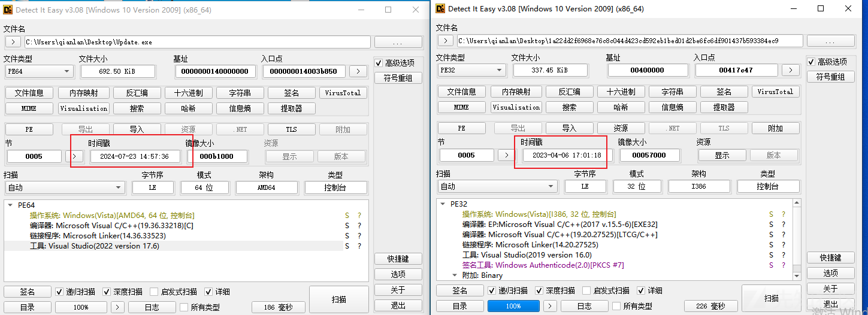Screen dimensions: 868x315
Task: Click arrow beside section count in right window
Action: pyautogui.click(x=507, y=155)
